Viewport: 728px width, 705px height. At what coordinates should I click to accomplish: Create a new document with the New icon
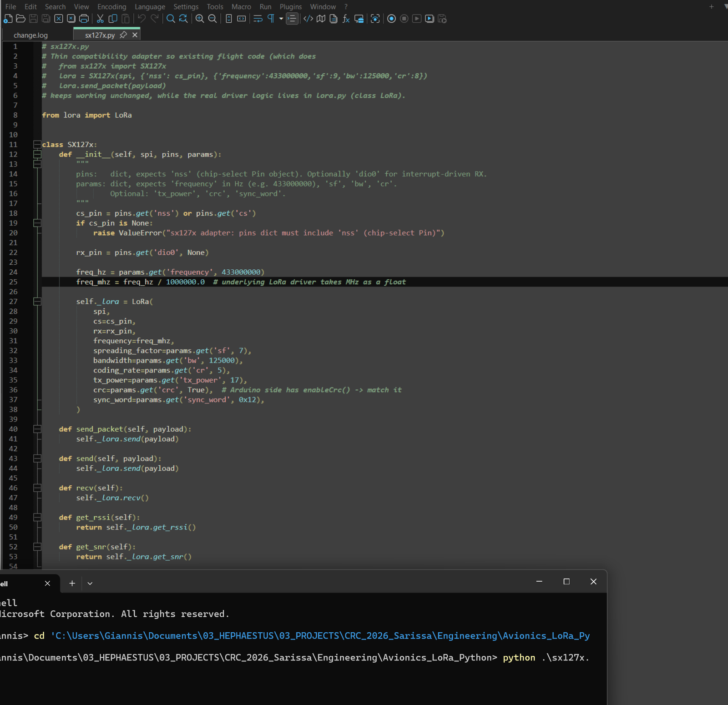coord(8,19)
